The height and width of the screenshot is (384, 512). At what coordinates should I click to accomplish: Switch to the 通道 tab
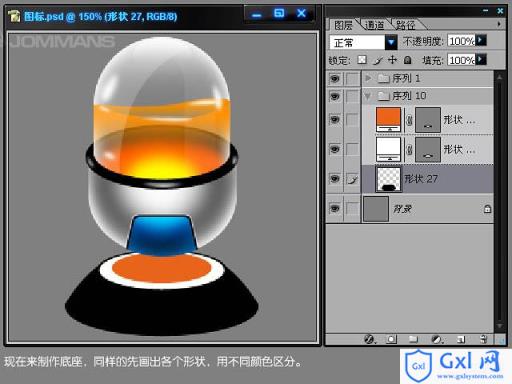[x=374, y=25]
